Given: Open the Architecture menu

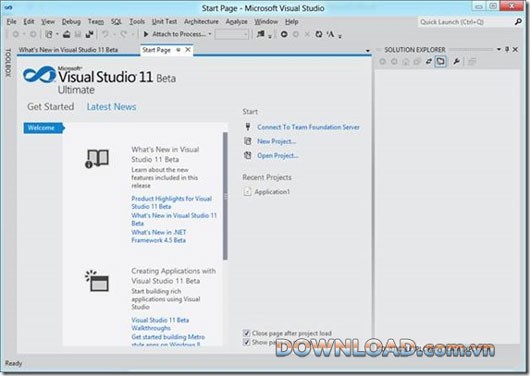Looking at the screenshot, I should tap(201, 22).
